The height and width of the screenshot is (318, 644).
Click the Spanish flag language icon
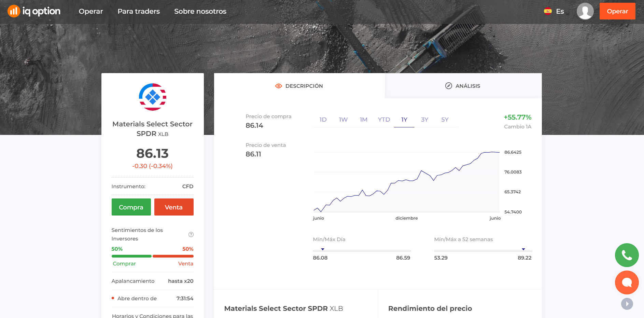[x=548, y=11]
